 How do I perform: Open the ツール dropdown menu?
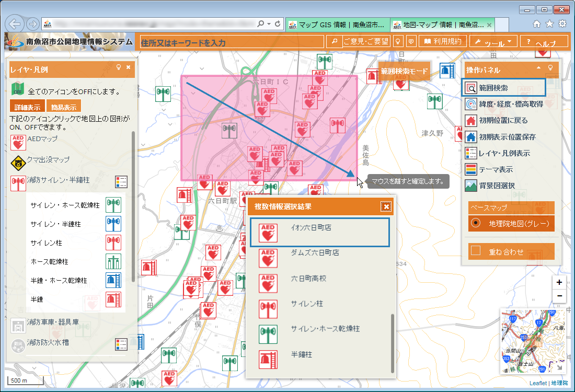[493, 41]
